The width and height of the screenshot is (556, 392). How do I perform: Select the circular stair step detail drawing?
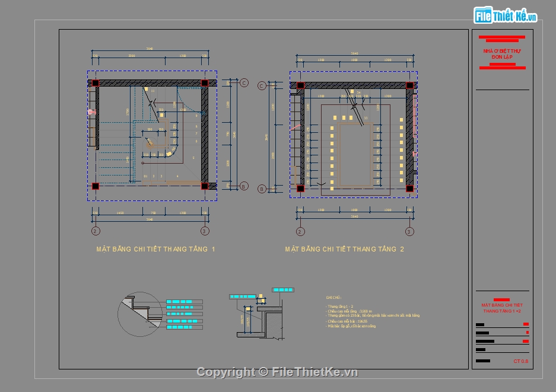pyautogui.click(x=141, y=314)
